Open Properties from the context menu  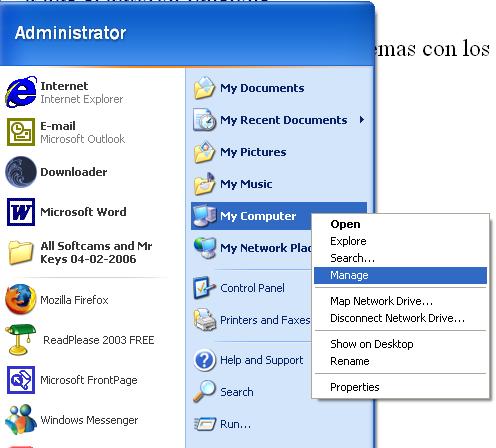(400, 387)
